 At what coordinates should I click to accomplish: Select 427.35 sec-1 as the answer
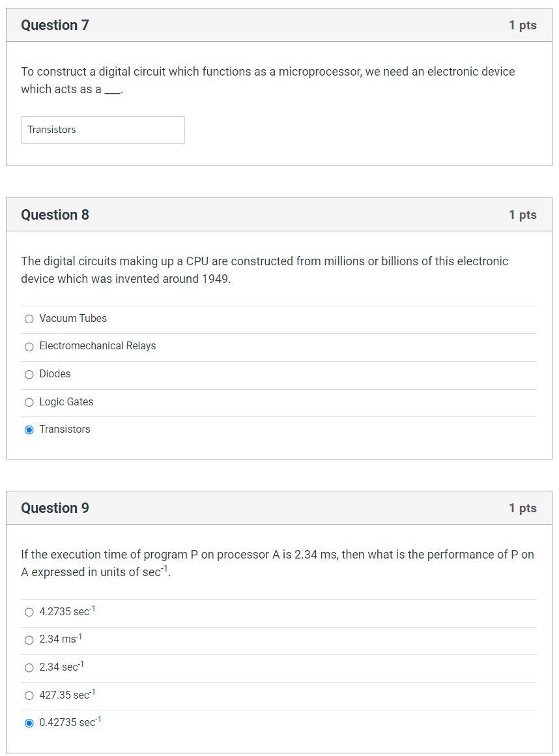pyautogui.click(x=29, y=695)
